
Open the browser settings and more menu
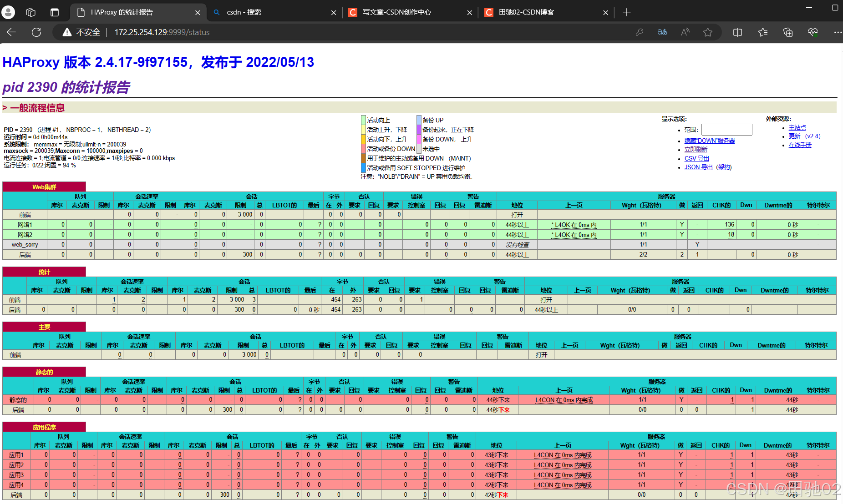(x=838, y=32)
